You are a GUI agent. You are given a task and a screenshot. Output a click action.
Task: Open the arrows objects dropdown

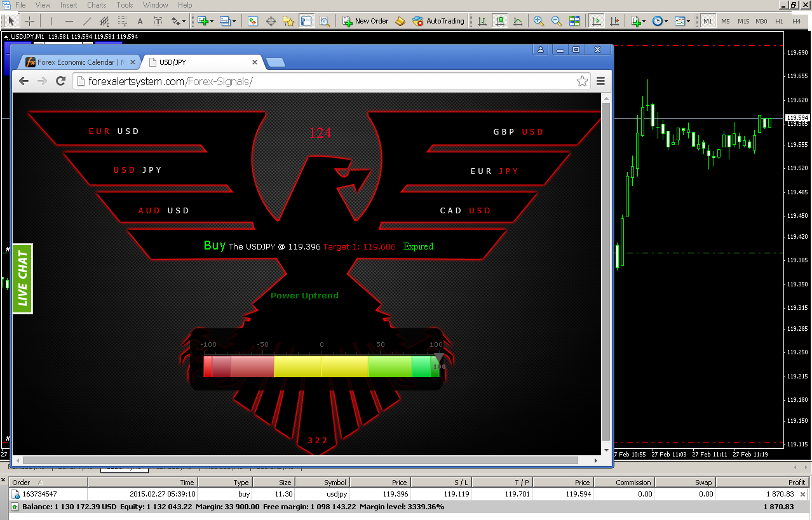pyautogui.click(x=179, y=21)
